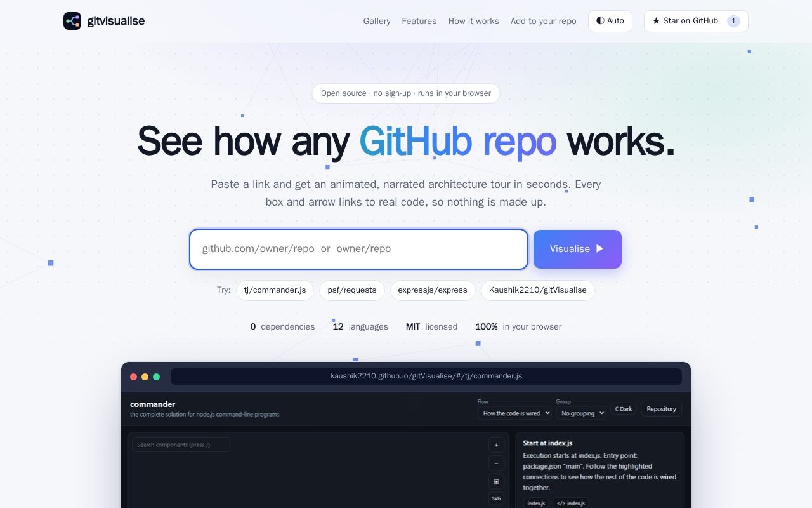This screenshot has width=812, height=508.
Task: Click the 'See how any GitHub repo works' headline
Action: click(406, 141)
